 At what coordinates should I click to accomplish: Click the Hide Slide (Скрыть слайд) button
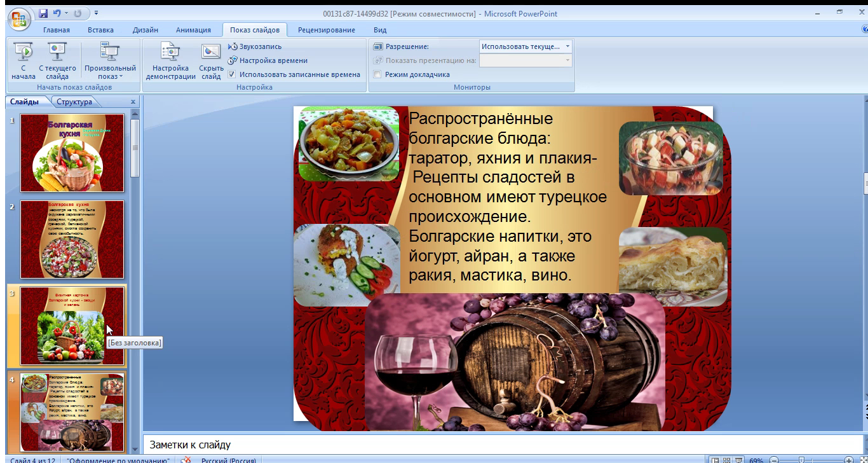[211, 61]
